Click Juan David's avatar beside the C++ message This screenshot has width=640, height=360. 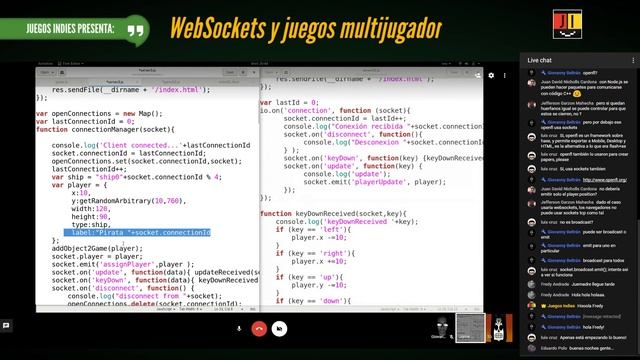[531, 83]
